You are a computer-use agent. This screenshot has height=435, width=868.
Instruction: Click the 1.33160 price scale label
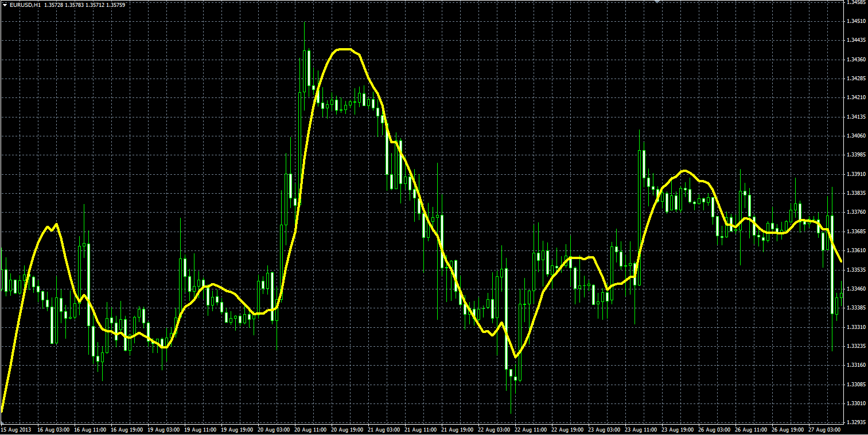point(856,365)
